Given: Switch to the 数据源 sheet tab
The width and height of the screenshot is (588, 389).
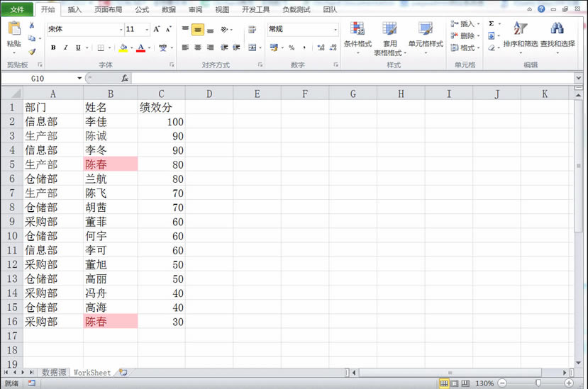Looking at the screenshot, I should [54, 373].
